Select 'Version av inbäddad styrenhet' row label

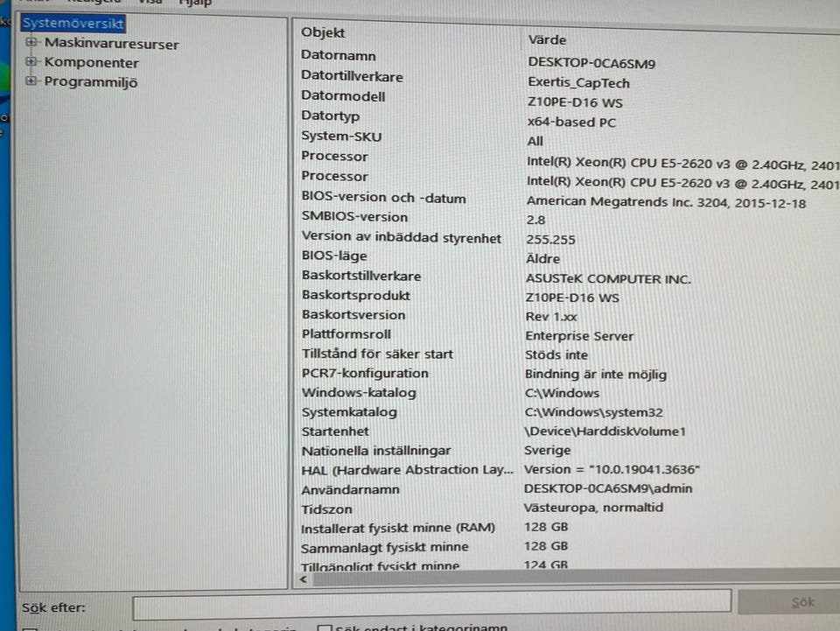[402, 237]
